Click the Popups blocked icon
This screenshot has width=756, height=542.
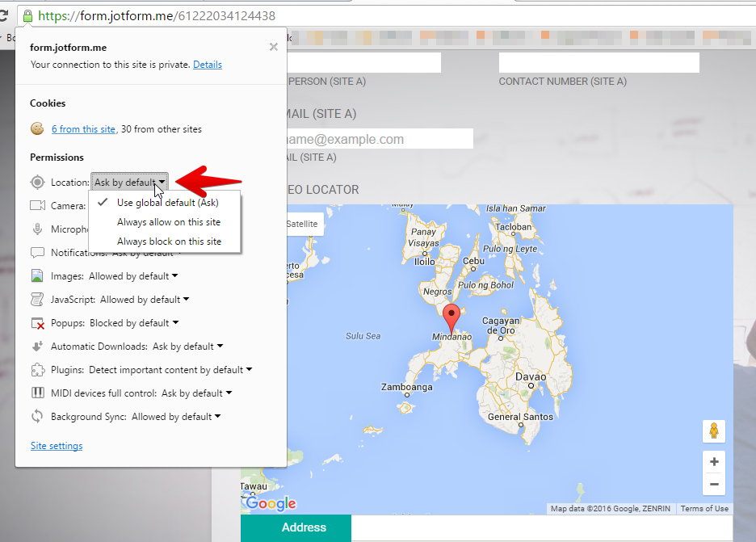tap(37, 323)
